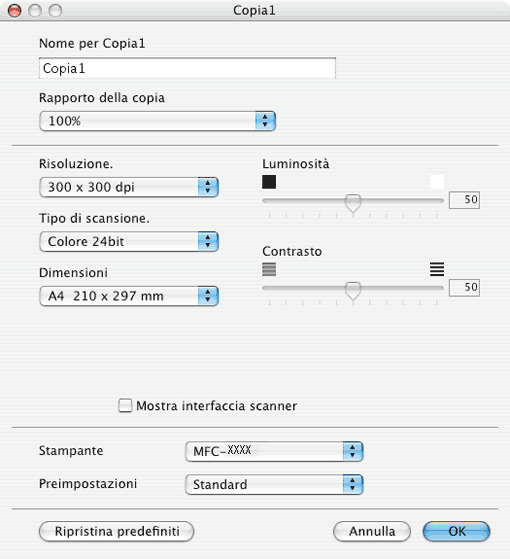Open the Risoluzione 300 x 300 dpi dropdown
Screen dimensions: 510x559
pyautogui.click(x=129, y=187)
